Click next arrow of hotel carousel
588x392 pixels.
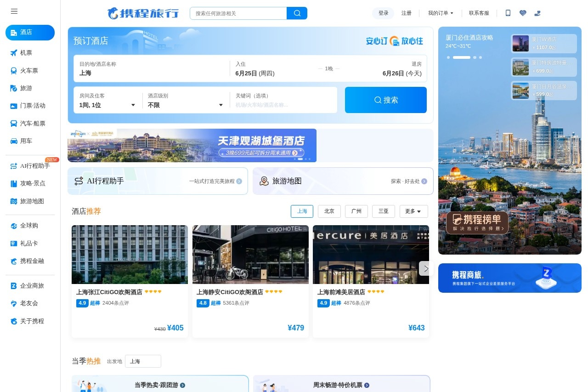(426, 268)
